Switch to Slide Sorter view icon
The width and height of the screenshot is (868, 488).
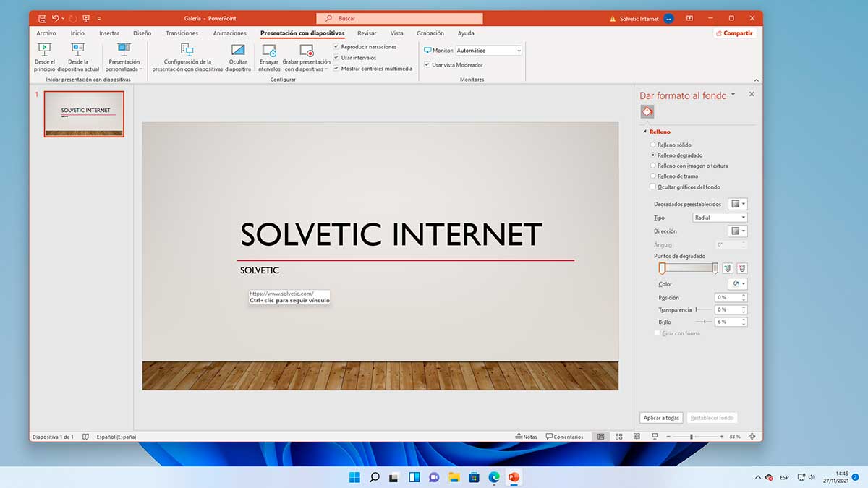pos(618,437)
